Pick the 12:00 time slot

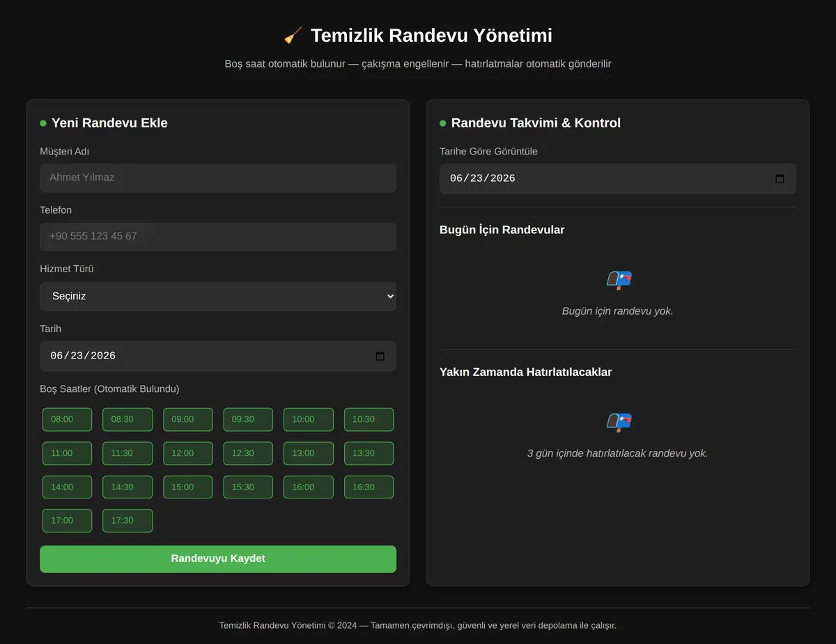188,453
